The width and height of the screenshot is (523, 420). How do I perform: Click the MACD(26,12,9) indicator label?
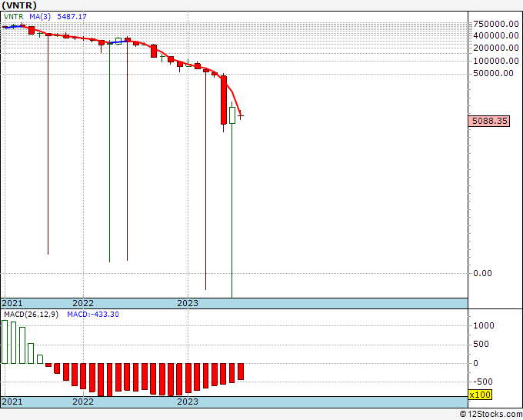pos(32,315)
